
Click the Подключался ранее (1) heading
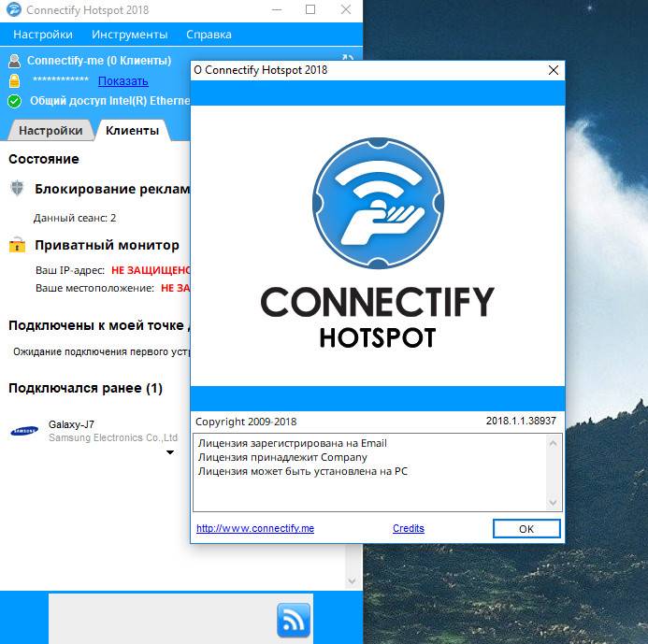pyautogui.click(x=85, y=388)
